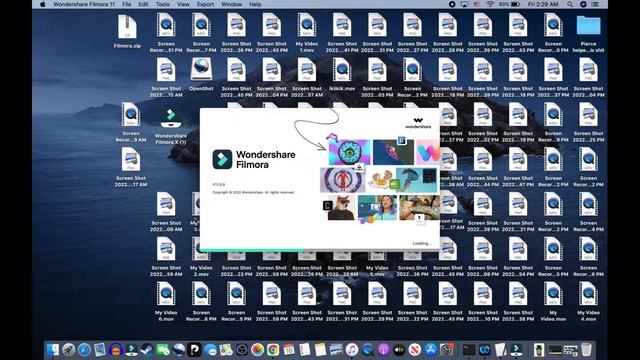Open Finder from the dock
Viewport: 640px width, 360px height.
pyautogui.click(x=53, y=350)
